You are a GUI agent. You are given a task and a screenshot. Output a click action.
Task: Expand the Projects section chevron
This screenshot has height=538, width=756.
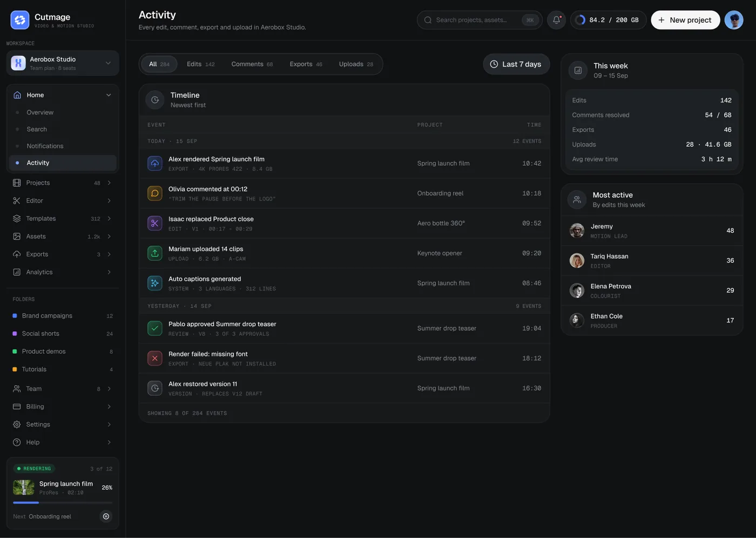(x=109, y=183)
